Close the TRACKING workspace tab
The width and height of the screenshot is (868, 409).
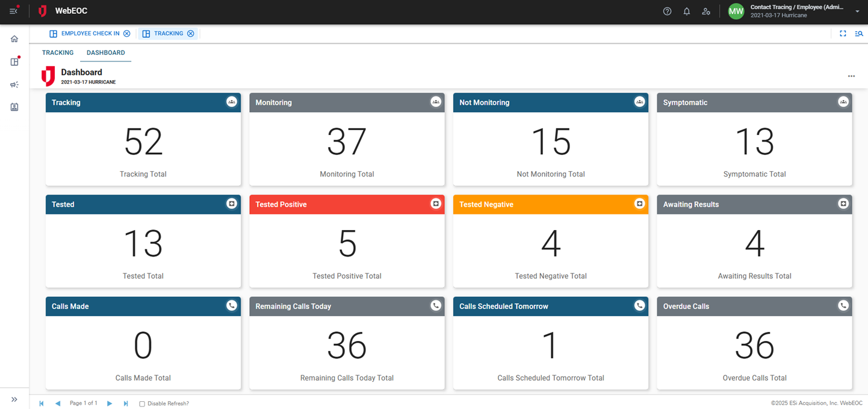tap(191, 33)
